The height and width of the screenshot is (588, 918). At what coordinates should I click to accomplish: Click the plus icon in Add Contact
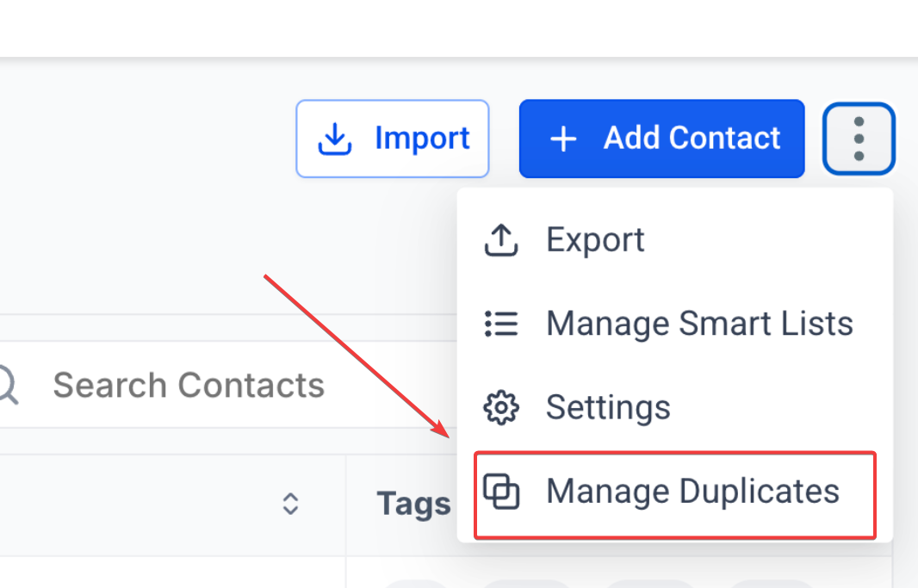point(562,139)
